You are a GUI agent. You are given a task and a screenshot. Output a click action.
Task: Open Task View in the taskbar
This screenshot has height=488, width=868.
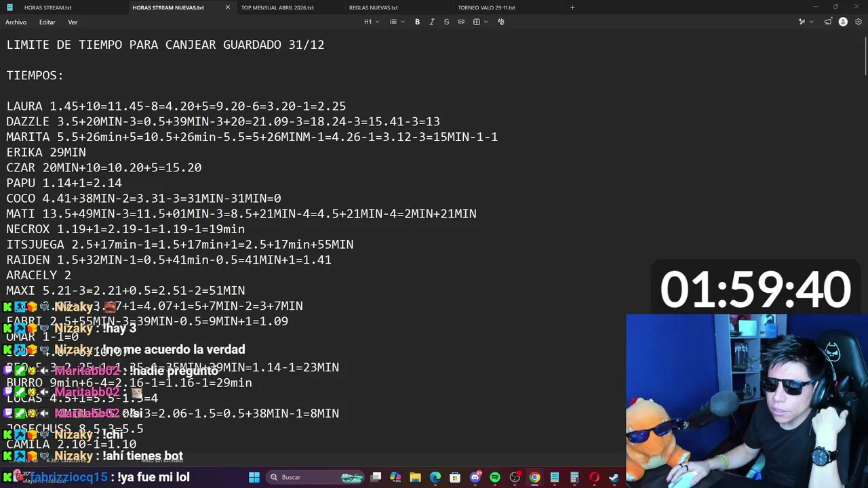click(376, 477)
